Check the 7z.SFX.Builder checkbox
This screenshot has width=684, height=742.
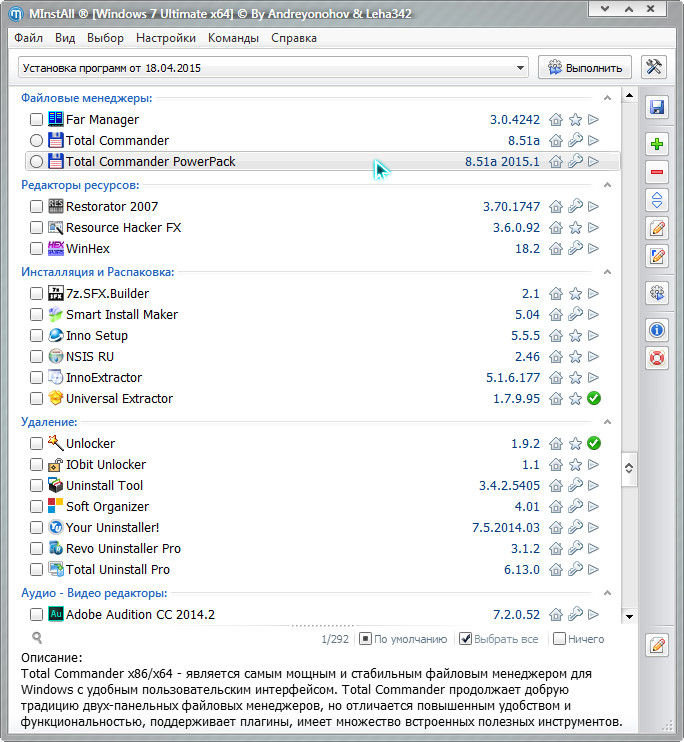36,293
